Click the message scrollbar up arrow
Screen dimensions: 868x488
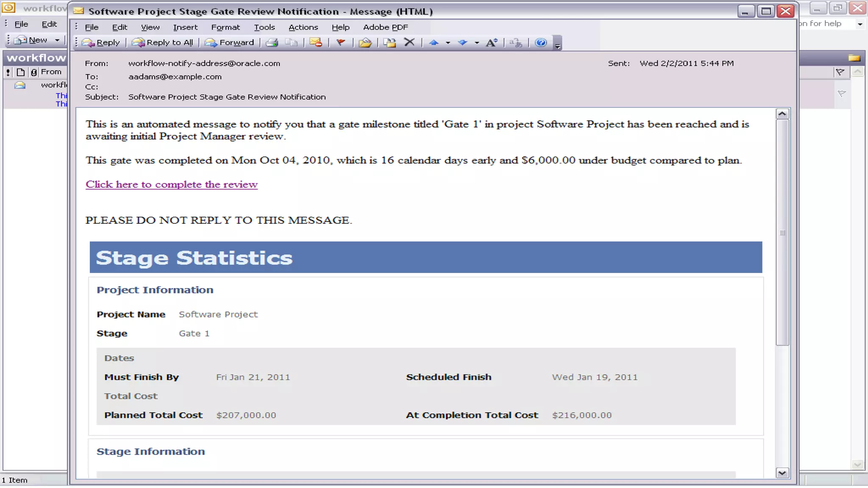tap(782, 114)
